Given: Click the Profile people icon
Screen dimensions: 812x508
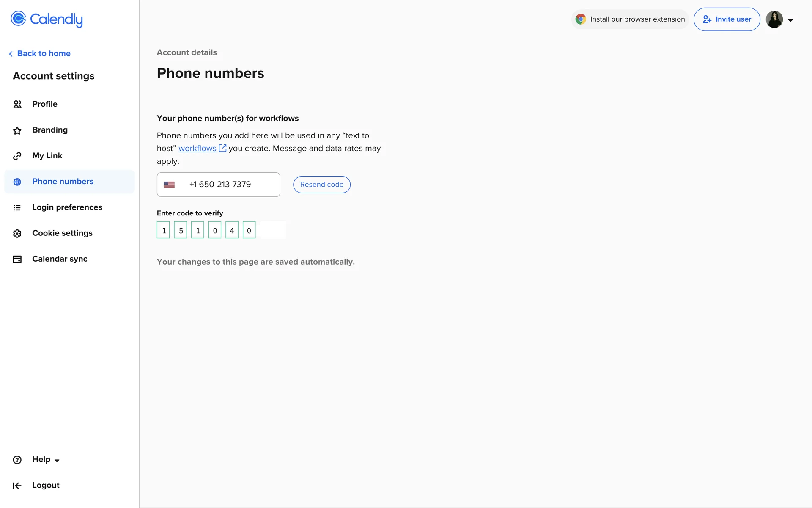Looking at the screenshot, I should tap(17, 104).
